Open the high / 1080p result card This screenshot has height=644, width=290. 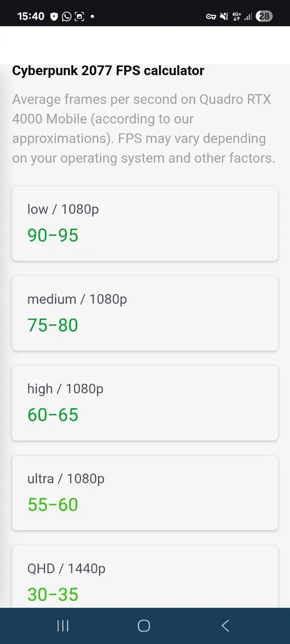(x=145, y=403)
